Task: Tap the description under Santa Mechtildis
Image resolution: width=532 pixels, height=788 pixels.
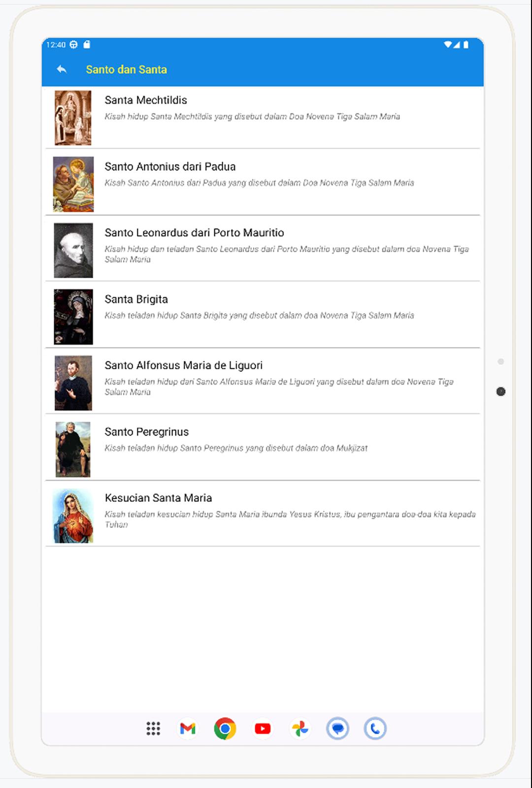Action: 252,117
